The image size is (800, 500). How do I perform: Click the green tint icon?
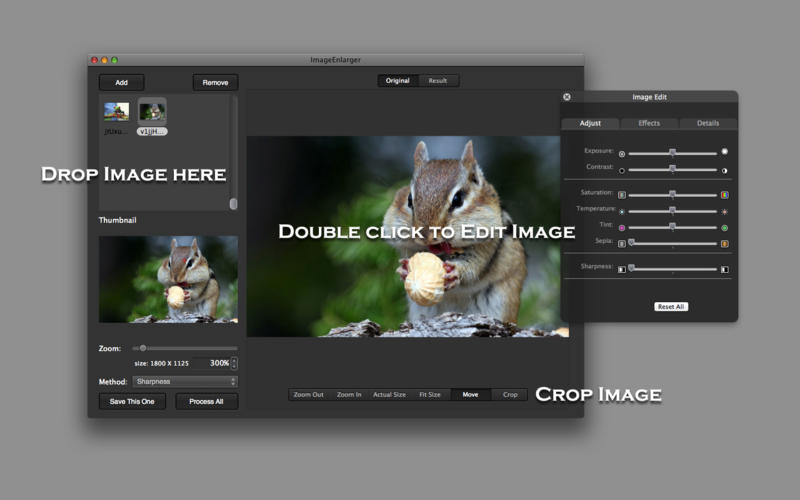[724, 228]
